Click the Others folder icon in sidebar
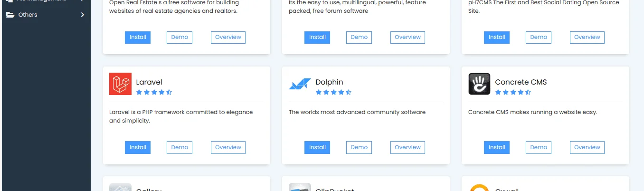Screen dimensions: 644x191 10,15
